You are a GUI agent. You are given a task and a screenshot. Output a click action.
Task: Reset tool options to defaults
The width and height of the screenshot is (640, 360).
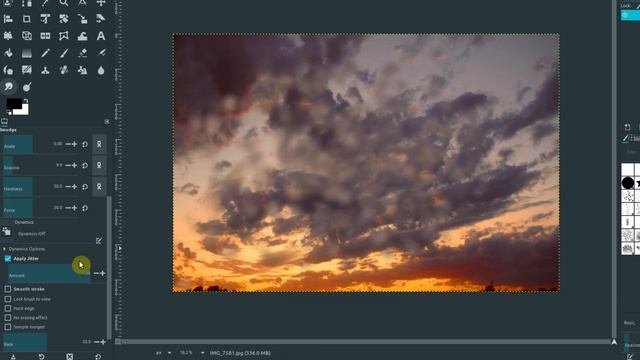pyautogui.click(x=98, y=356)
